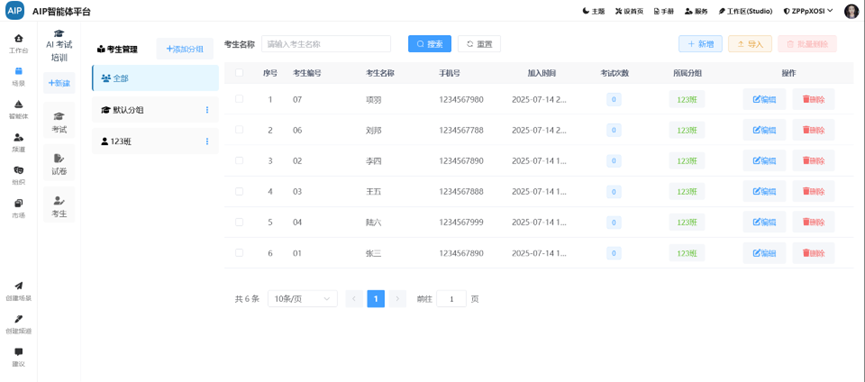Viewport: 865px width, 382px height.
Task: Open the 智能体 sidebar icon
Action: (18, 104)
